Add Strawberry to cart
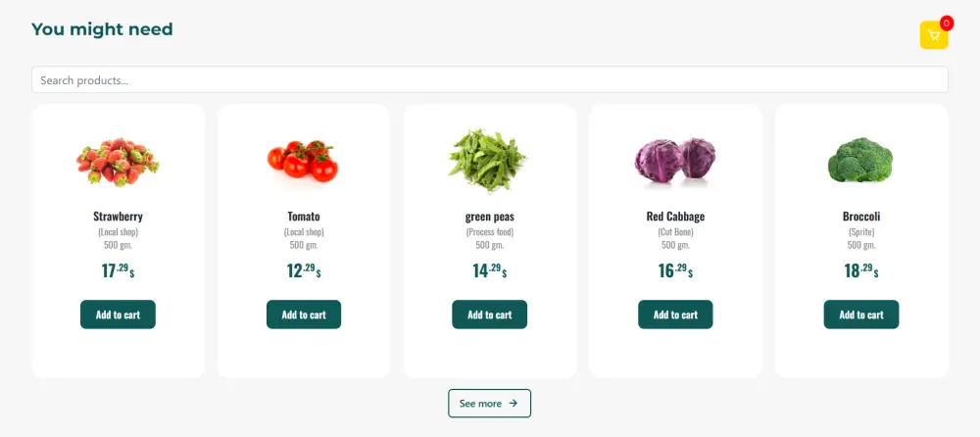 coord(118,315)
